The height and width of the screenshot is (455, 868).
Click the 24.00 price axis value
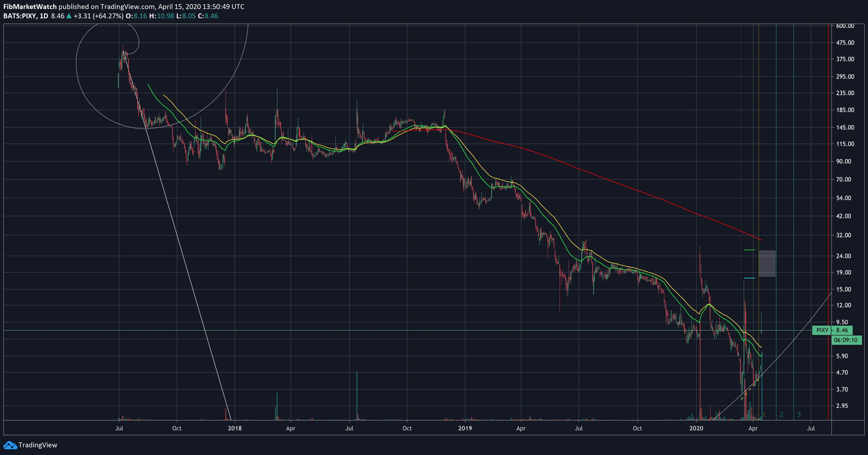pyautogui.click(x=843, y=256)
